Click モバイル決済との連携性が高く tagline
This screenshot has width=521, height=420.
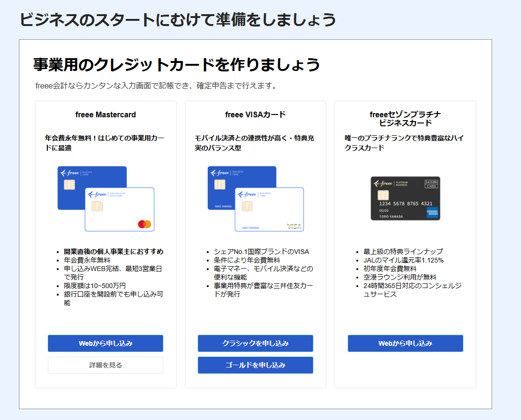(x=255, y=143)
